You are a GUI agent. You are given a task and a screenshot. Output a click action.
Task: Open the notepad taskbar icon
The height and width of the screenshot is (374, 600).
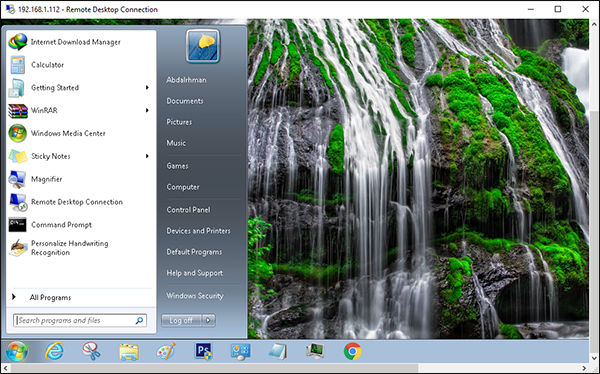point(278,351)
